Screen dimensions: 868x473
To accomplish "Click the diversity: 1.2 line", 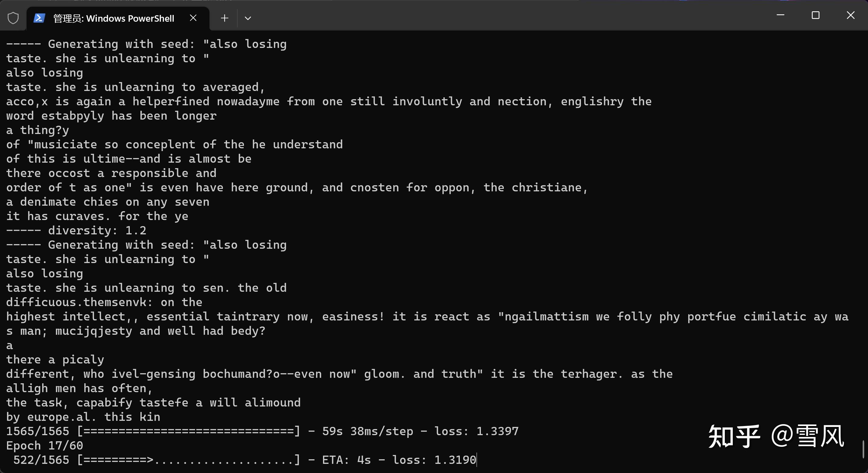I will tap(76, 230).
